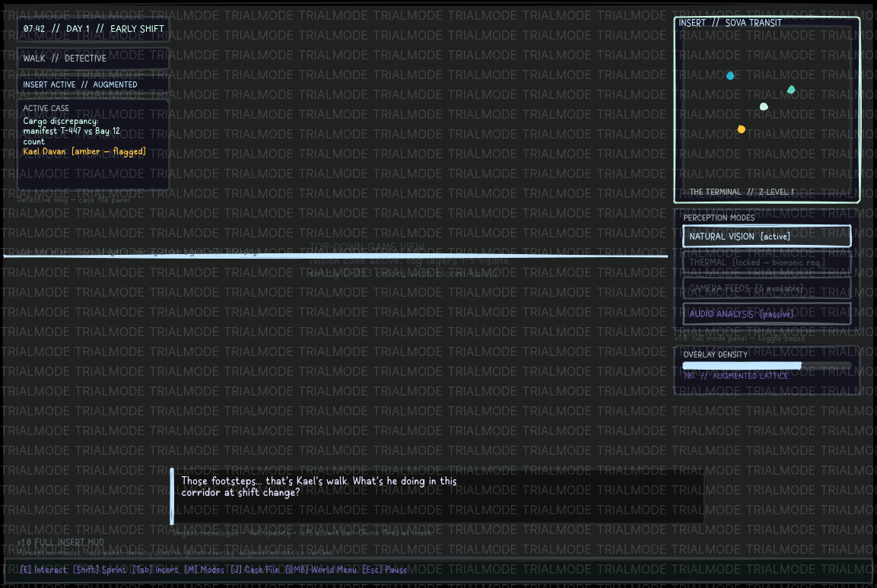Open [RMB] World Menu hint
Screen dimensions: 877x588
tap(321, 570)
